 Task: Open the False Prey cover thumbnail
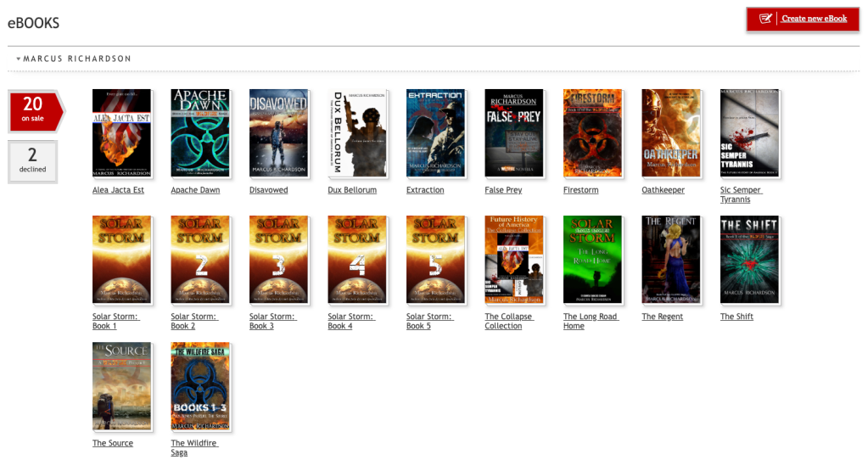(513, 132)
